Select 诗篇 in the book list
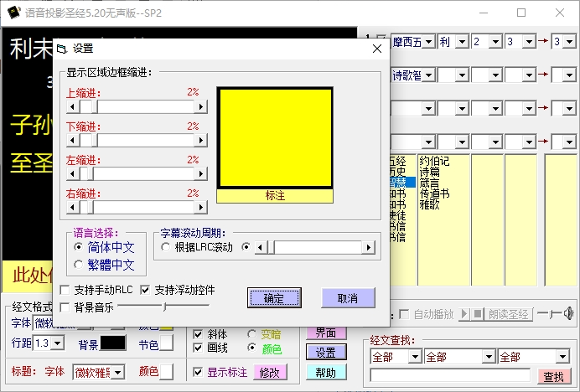 430,172
